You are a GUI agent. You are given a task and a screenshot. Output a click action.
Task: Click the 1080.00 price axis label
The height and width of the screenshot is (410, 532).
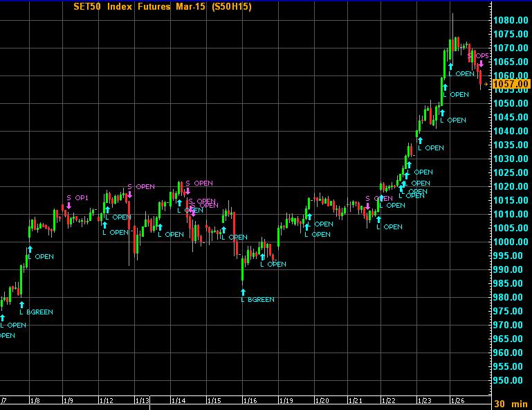click(511, 20)
